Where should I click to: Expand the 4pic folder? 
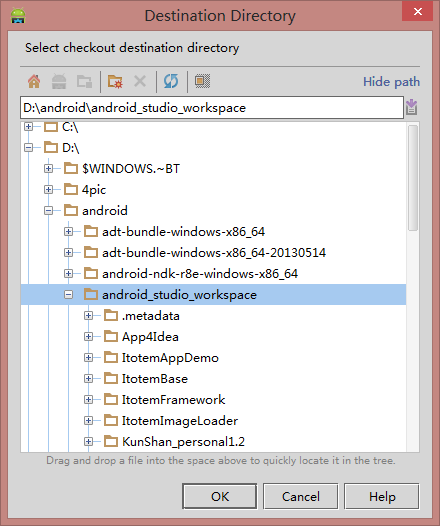click(x=48, y=189)
